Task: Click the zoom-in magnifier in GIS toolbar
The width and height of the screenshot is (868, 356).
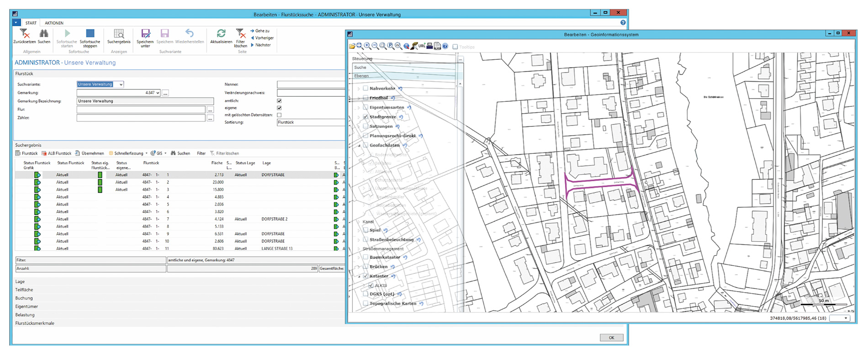Action: [367, 46]
